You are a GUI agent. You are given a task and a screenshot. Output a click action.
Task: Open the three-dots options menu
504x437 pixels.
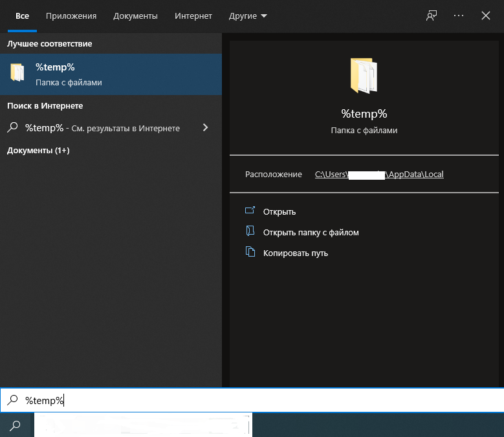[459, 16]
